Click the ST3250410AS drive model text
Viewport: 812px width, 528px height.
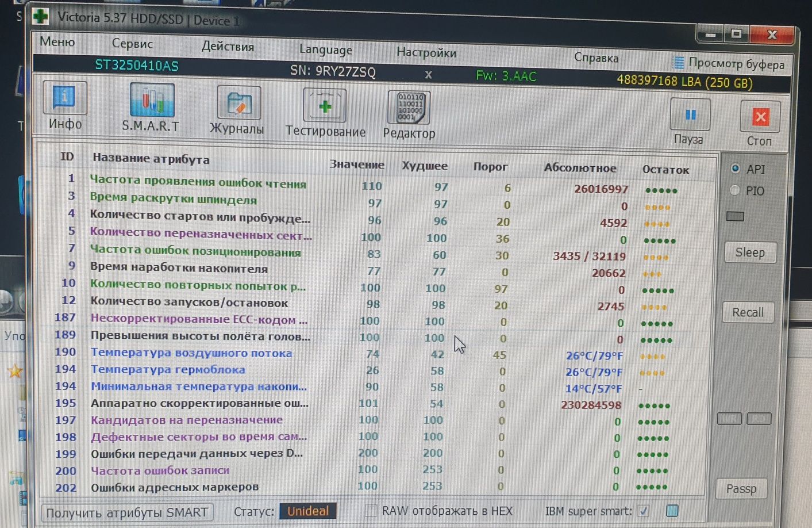pos(137,66)
